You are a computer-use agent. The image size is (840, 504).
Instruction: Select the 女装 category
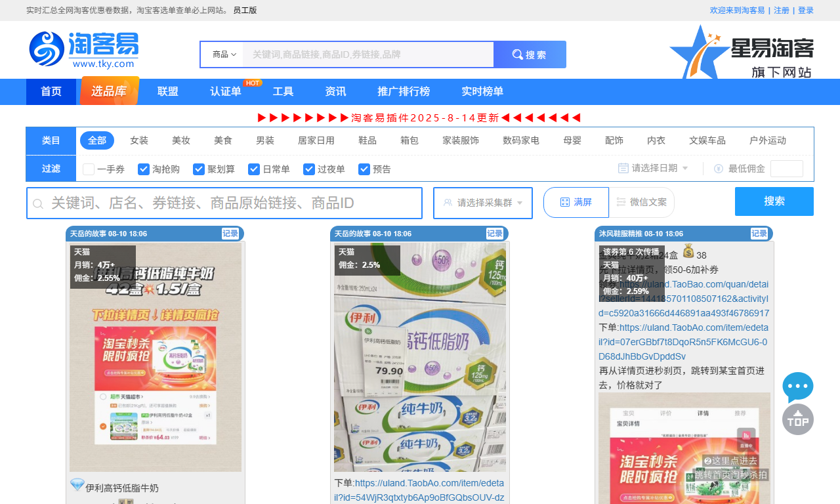click(139, 140)
